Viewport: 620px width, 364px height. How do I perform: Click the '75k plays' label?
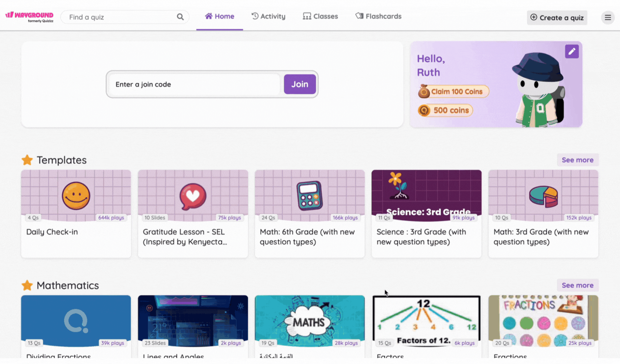point(229,218)
